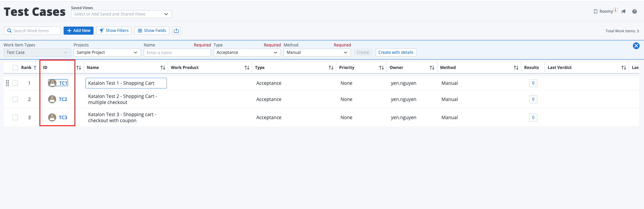The width and height of the screenshot is (644, 209).
Task: Open the Type dropdown showing Acceptance
Action: (x=247, y=53)
